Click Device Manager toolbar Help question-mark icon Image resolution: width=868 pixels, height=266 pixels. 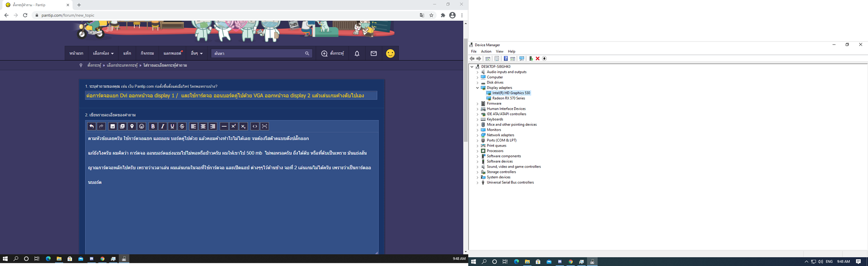coord(506,58)
